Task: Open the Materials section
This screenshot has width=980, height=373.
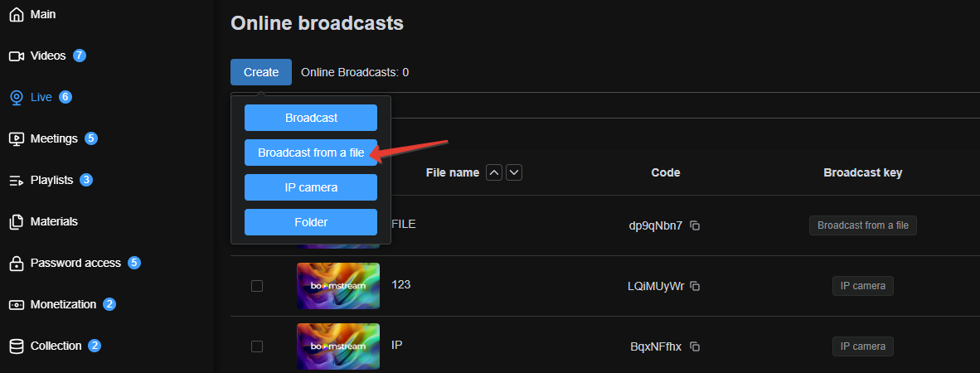Action: pyautogui.click(x=54, y=222)
